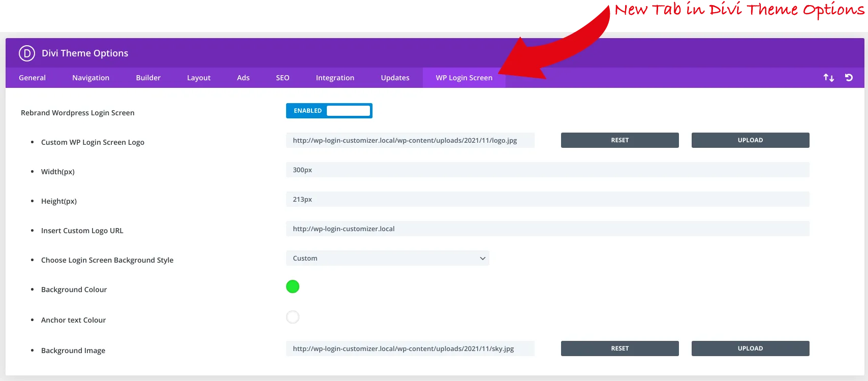The width and height of the screenshot is (868, 381).
Task: Open the Login Screen Background Style dropdown
Action: pyautogui.click(x=388, y=258)
